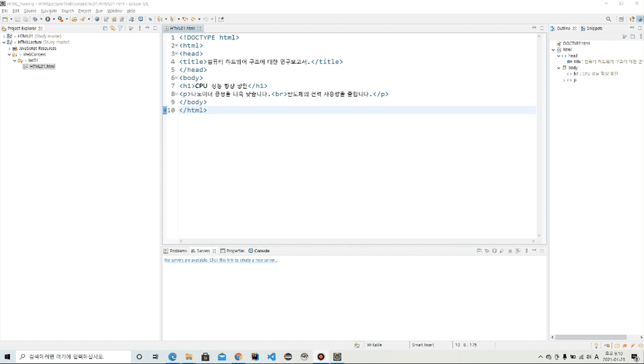Click the Outline panel horizontal scrollbar
The image size is (644, 364).
pyautogui.click(x=591, y=337)
